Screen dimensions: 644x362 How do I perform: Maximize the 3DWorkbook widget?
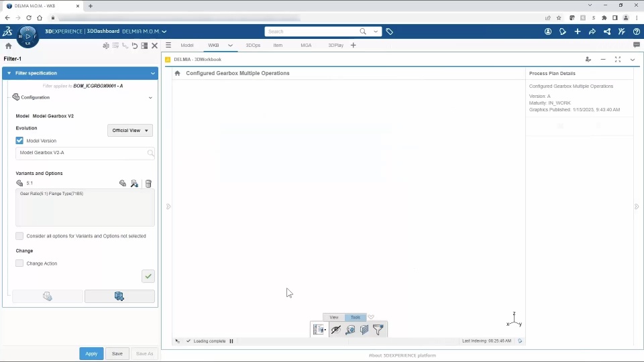click(x=618, y=60)
